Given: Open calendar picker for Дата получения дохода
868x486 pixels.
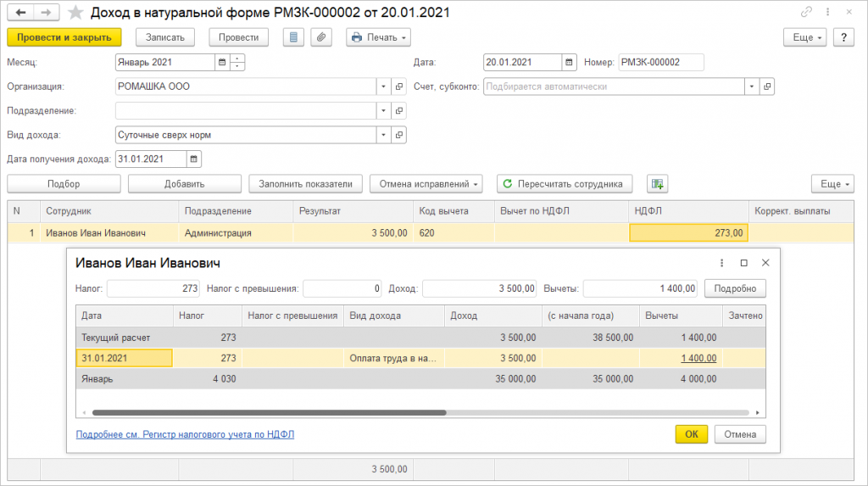Looking at the screenshot, I should 194,159.
